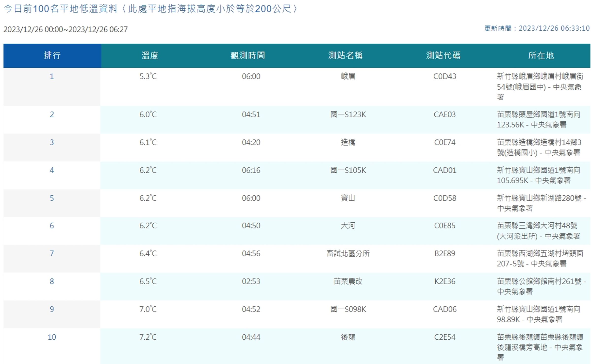
Task: Click the page title 今日前100名平地低溫資料
Action: click(61, 9)
